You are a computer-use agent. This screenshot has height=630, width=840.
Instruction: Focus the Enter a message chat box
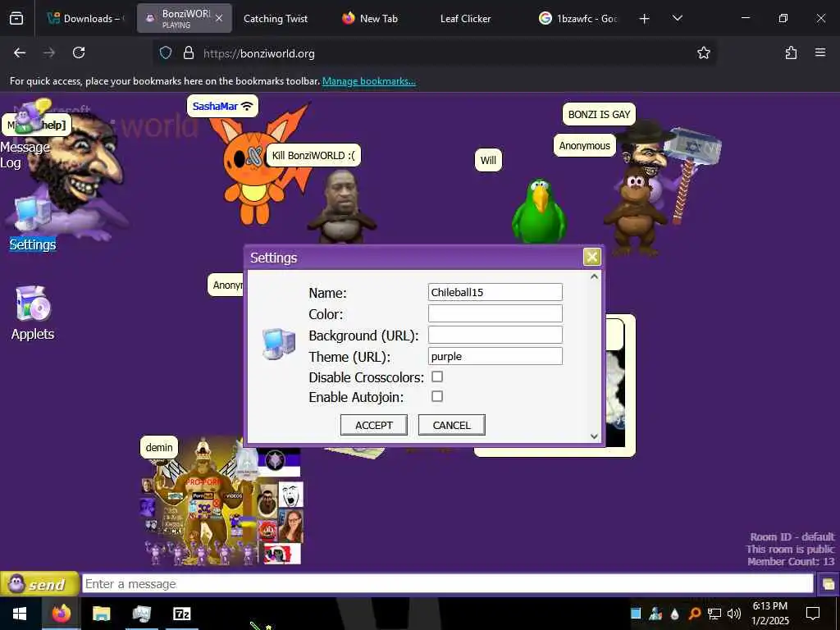(x=447, y=584)
